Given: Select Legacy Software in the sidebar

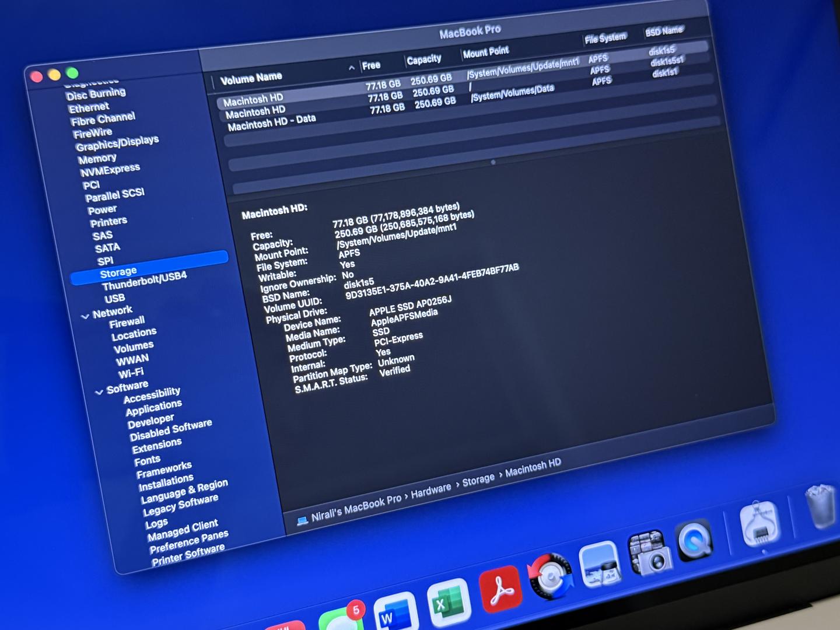Looking at the screenshot, I should pyautogui.click(x=180, y=506).
